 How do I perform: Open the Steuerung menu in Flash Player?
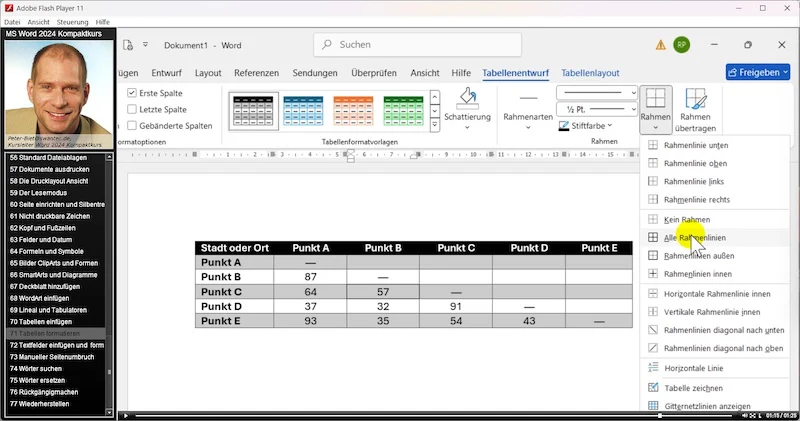72,22
